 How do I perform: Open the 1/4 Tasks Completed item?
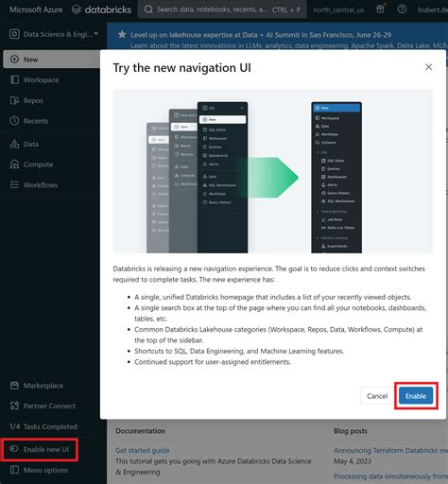click(x=43, y=426)
